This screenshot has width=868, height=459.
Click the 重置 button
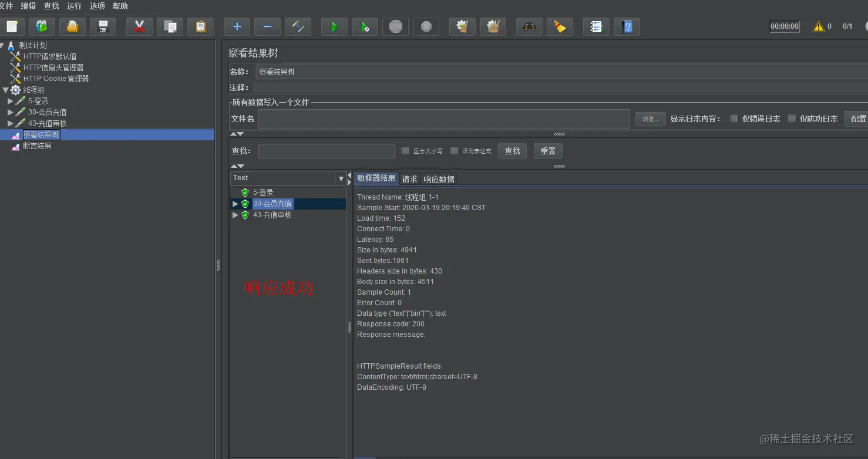pos(548,151)
